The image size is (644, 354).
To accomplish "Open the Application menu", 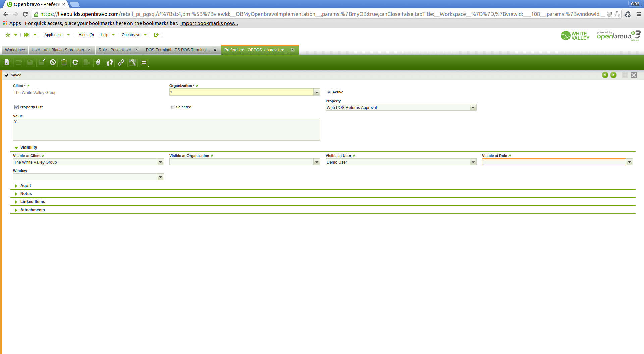I will coord(57,35).
